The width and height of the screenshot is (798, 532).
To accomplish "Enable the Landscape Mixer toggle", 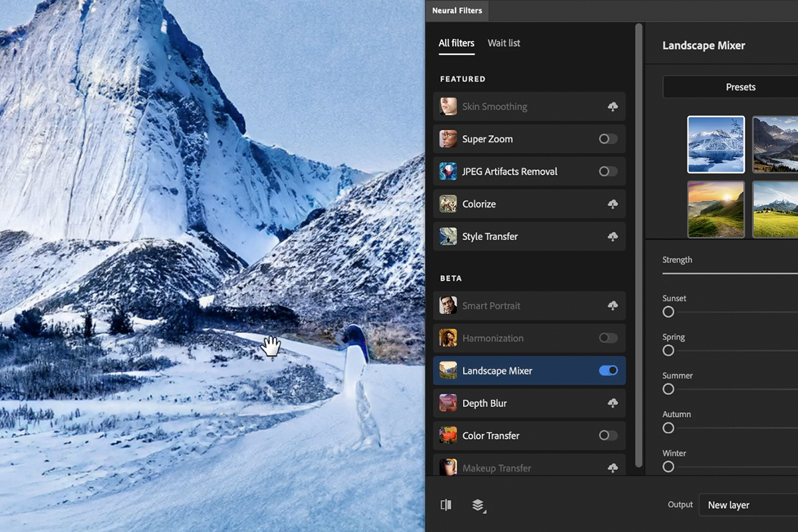I will pyautogui.click(x=607, y=370).
